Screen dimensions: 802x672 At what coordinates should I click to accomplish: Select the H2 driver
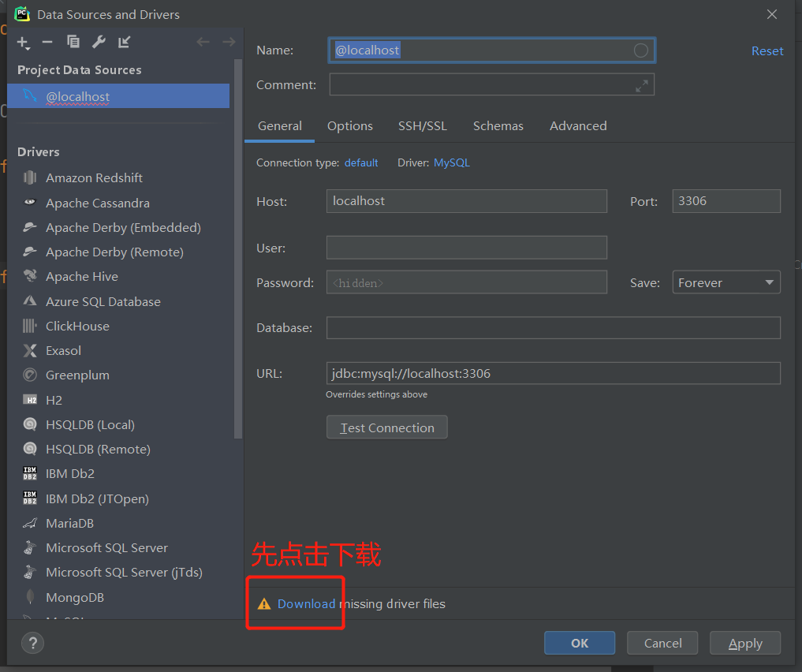click(x=53, y=400)
